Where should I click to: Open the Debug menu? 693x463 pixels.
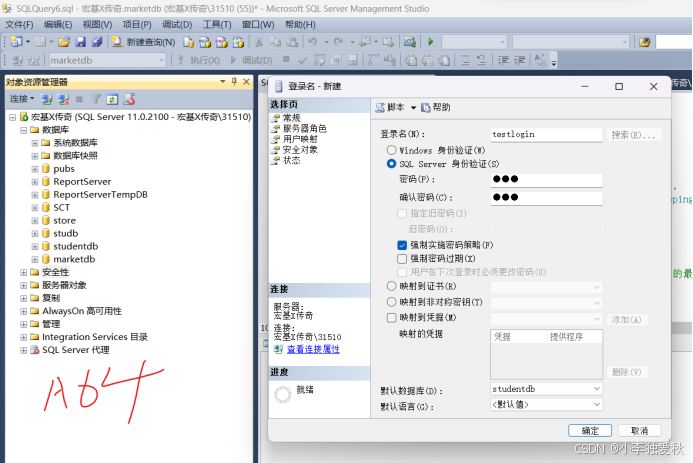[x=177, y=25]
